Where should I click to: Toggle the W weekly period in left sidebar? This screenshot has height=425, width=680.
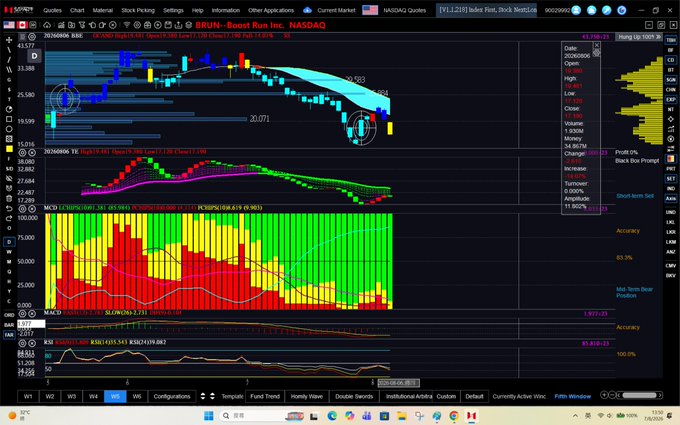point(9,252)
